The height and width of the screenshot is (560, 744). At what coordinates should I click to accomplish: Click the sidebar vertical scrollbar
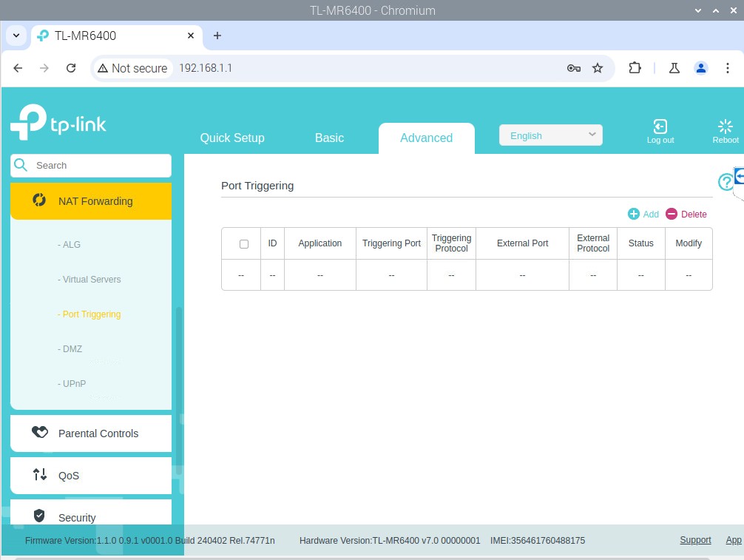(x=178, y=385)
